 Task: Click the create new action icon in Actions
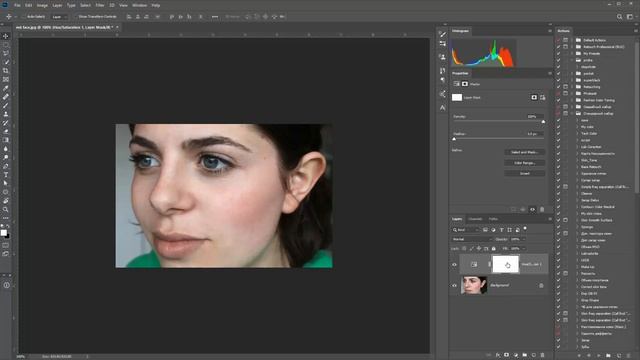point(618,356)
